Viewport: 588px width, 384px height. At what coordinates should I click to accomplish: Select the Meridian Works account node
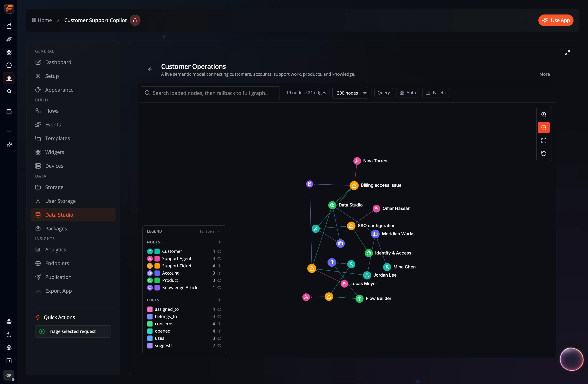tap(375, 234)
